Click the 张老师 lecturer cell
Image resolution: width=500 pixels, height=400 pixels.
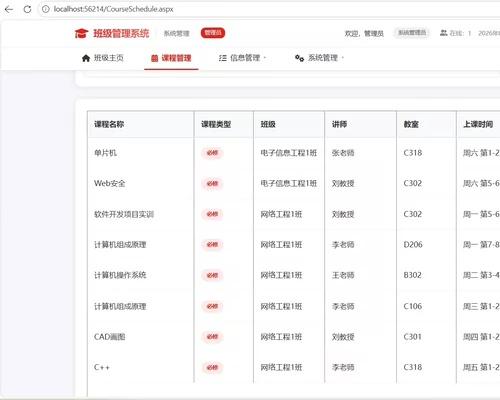343,153
